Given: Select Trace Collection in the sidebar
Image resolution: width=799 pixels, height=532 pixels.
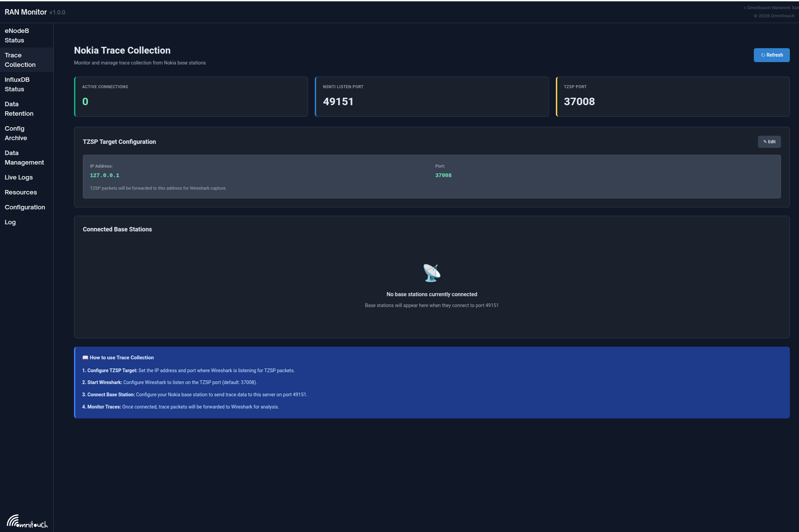Looking at the screenshot, I should click(x=26, y=60).
